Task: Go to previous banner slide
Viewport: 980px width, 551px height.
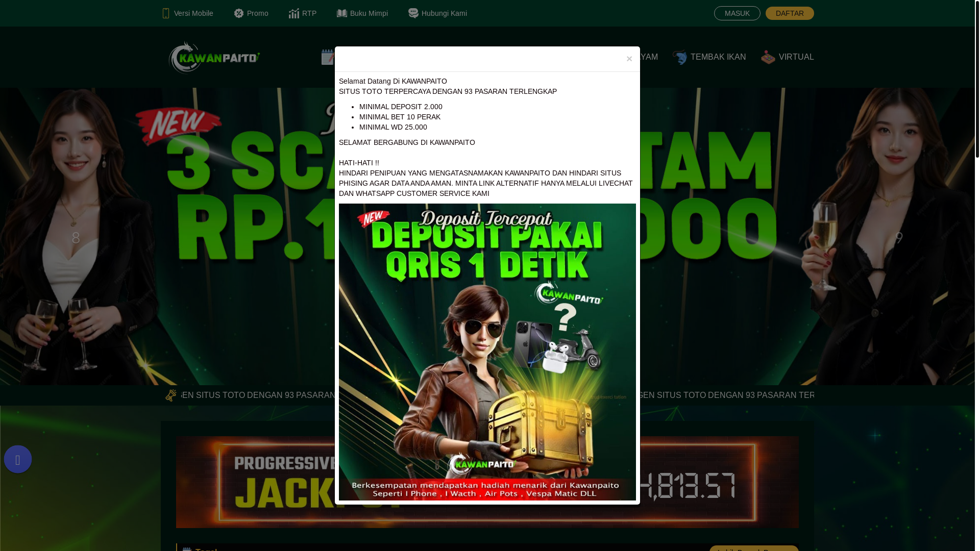Action: (x=76, y=237)
